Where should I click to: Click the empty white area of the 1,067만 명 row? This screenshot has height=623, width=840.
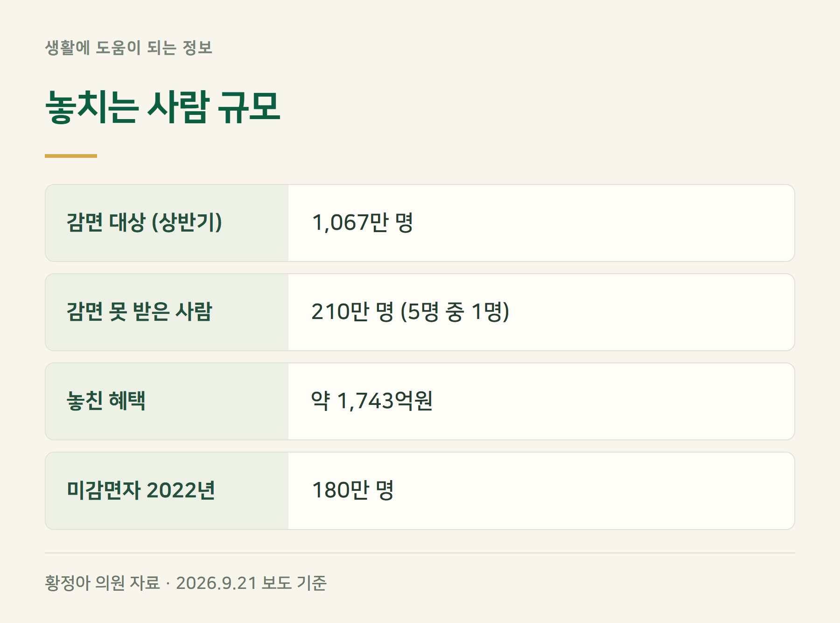pyautogui.click(x=602, y=223)
